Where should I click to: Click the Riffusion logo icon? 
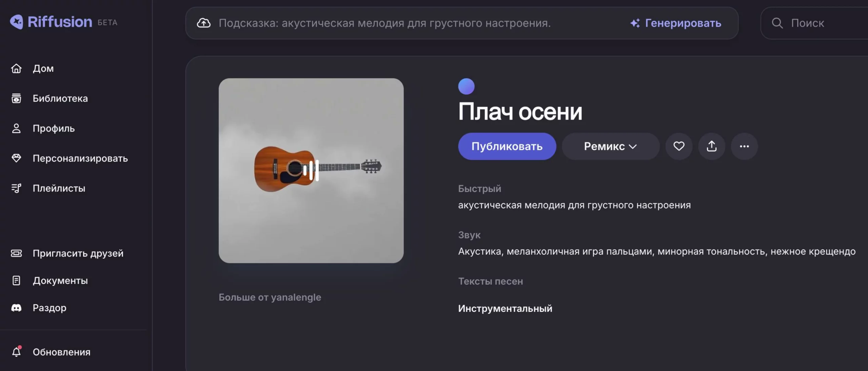(16, 22)
